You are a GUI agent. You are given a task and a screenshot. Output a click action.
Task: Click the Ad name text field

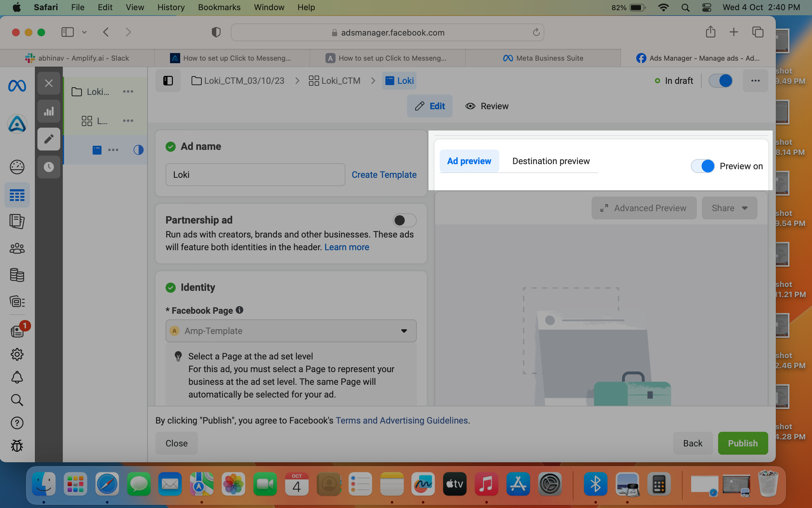255,175
